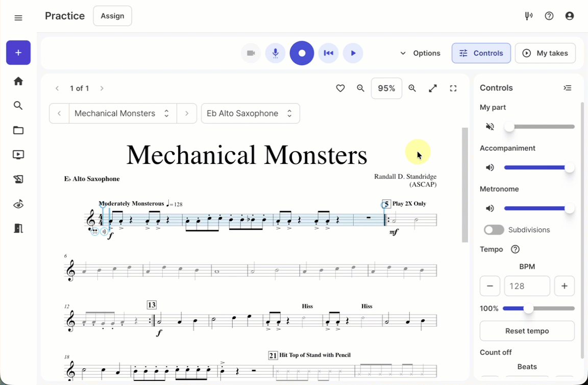The width and height of the screenshot is (588, 385).
Task: Zoom in the sheet music
Action: (412, 88)
